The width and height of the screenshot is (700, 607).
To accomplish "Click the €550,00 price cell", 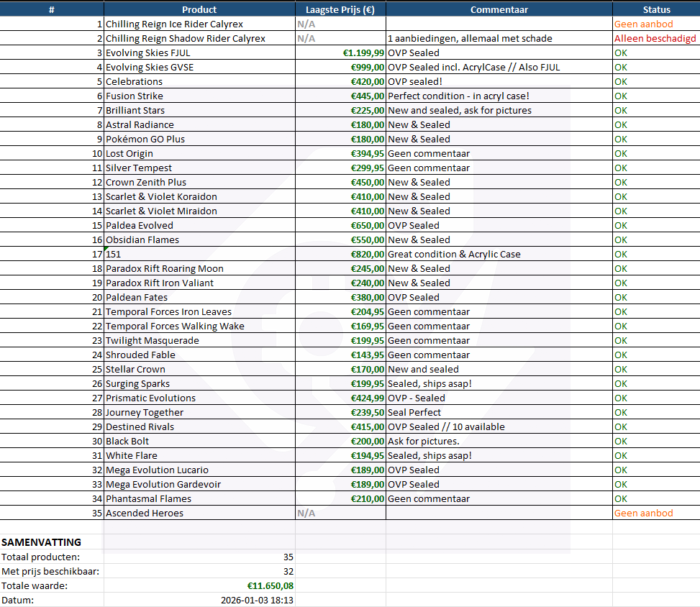I will click(x=340, y=239).
